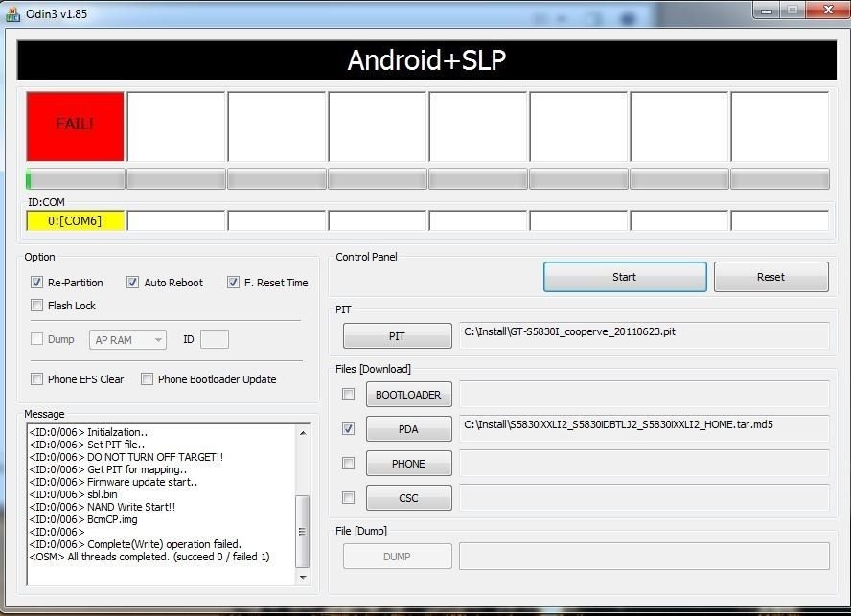
Task: Click the empty BOOTLOADER path field
Action: (644, 394)
